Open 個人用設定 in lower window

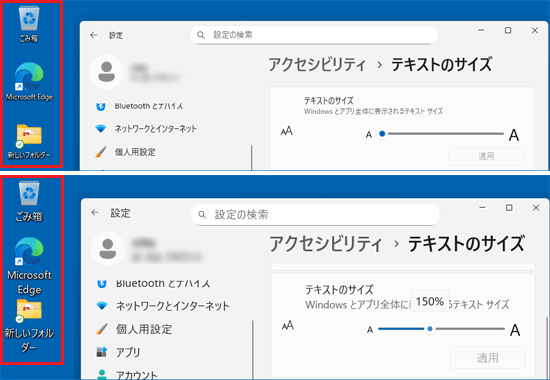coord(144,329)
